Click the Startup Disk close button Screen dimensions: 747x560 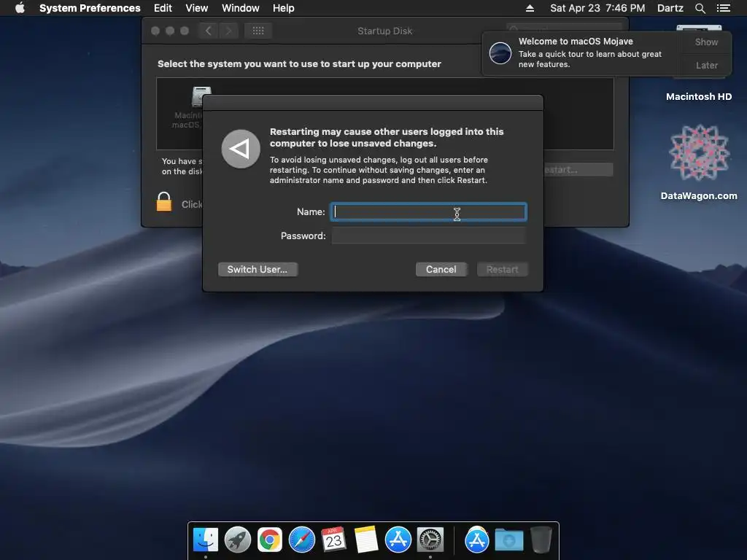point(155,31)
